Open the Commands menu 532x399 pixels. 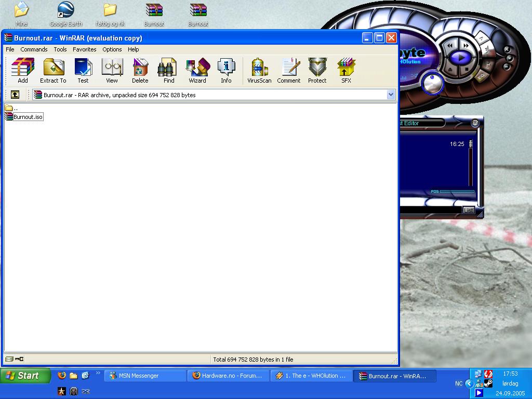34,49
